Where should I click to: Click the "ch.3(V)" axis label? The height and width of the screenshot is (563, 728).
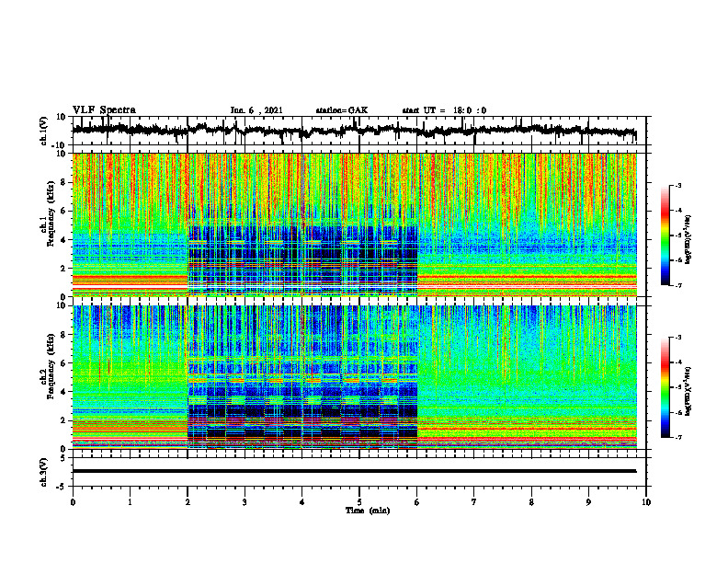[x=44, y=472]
